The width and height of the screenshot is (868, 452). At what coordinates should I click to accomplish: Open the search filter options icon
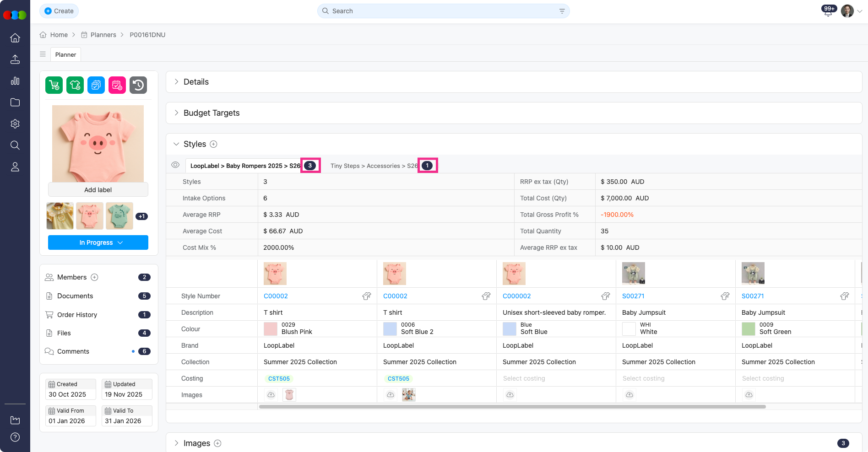coord(562,11)
